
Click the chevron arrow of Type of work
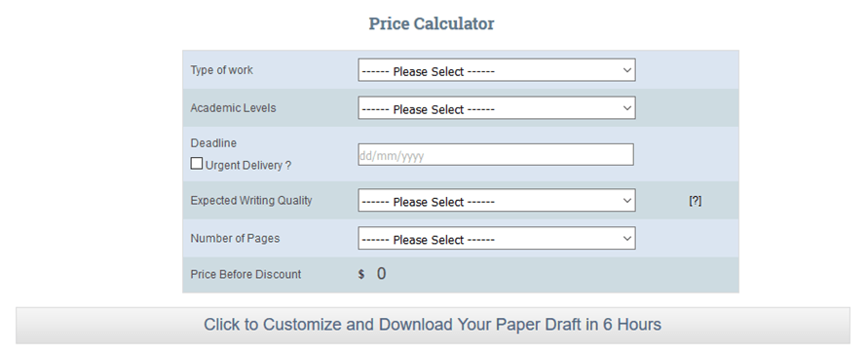626,70
